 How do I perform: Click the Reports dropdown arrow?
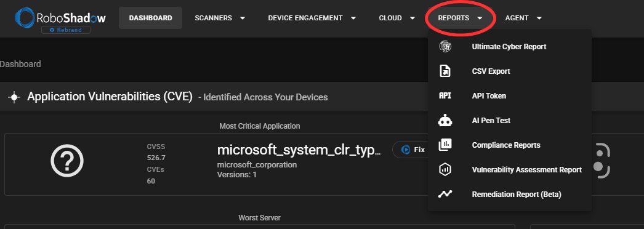click(480, 18)
